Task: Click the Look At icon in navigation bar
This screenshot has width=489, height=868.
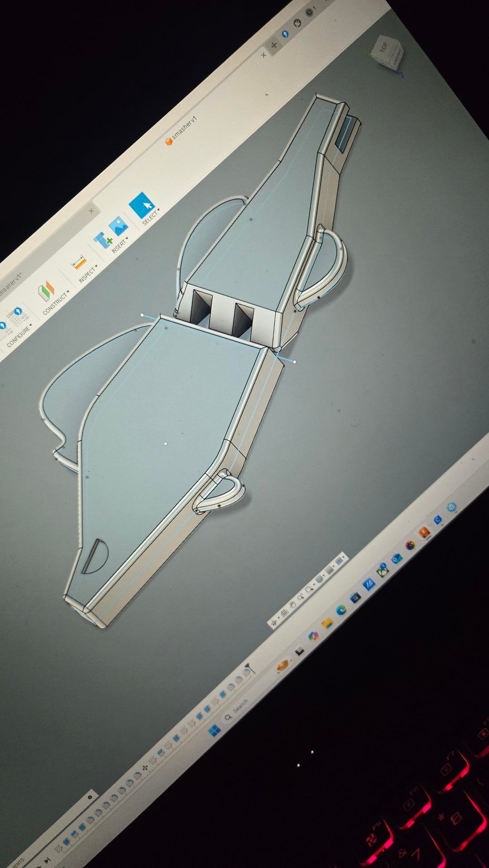Action: point(284,613)
